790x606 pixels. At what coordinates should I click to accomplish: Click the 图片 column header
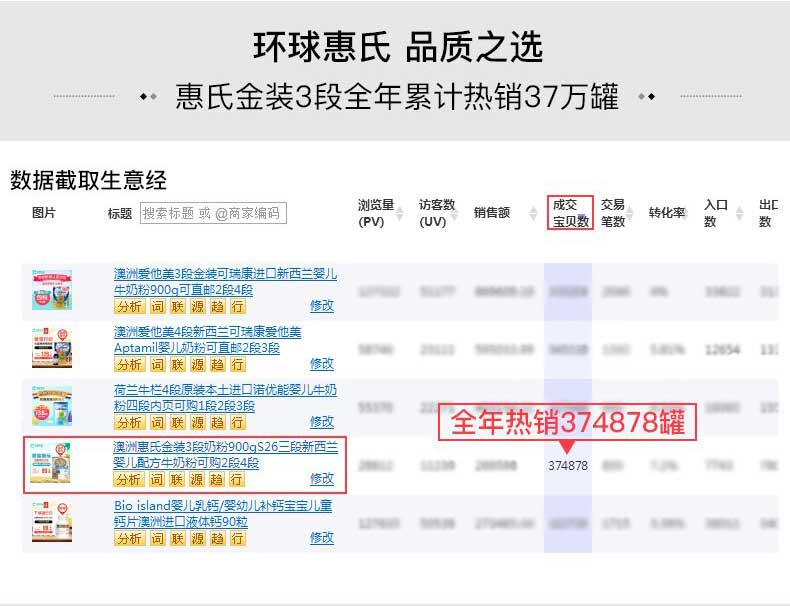(44, 213)
